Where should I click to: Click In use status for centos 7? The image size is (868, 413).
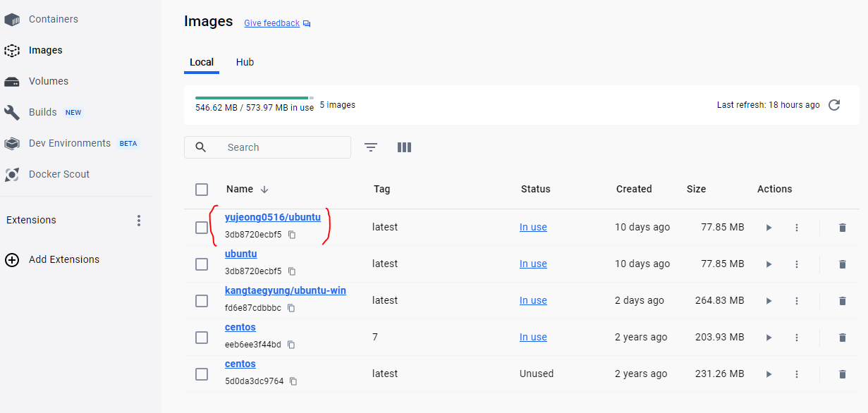point(533,338)
